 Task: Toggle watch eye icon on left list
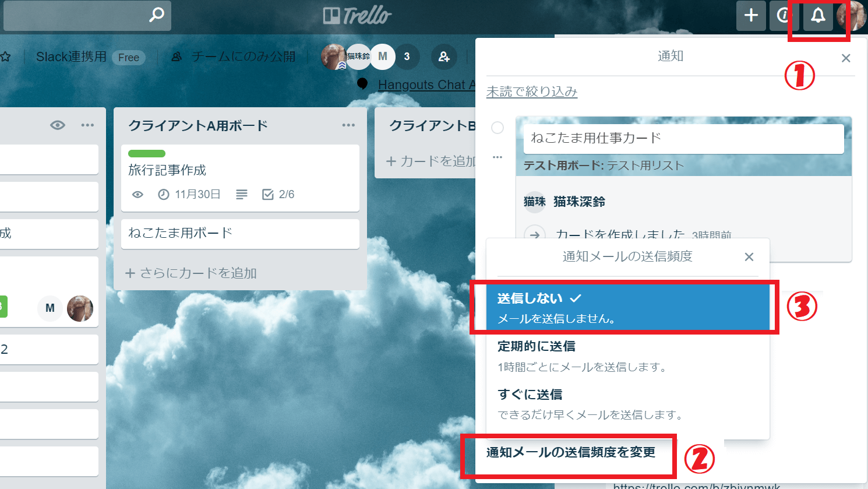[x=57, y=125]
